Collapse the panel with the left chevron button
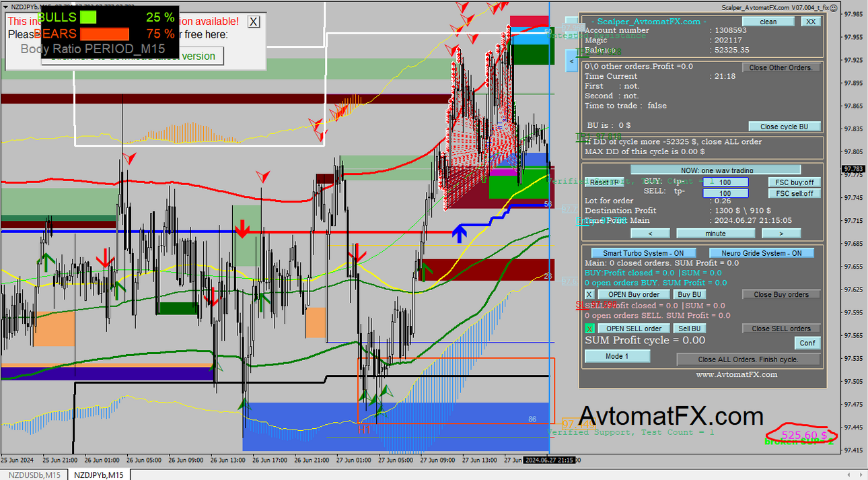This screenshot has width=868, height=480. tap(571, 61)
